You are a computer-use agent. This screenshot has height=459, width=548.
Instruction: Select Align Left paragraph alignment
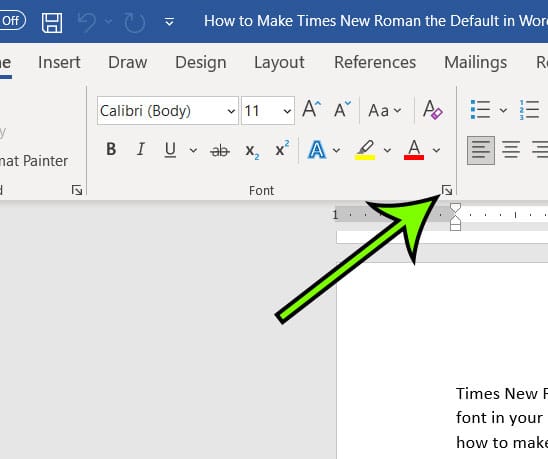click(x=481, y=150)
